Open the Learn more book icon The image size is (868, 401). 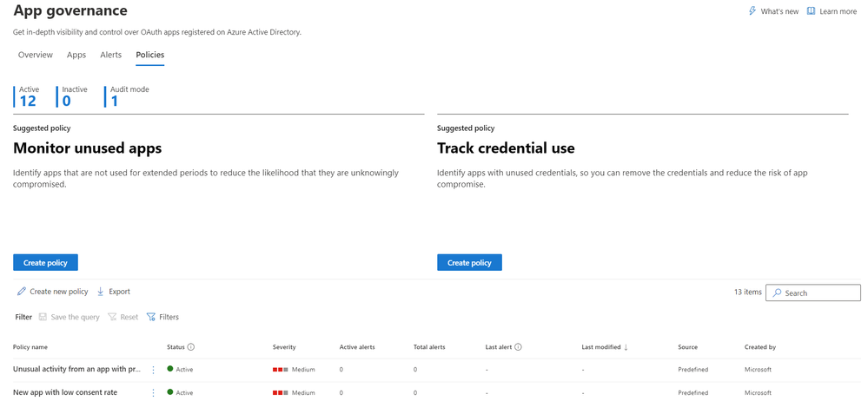point(811,11)
